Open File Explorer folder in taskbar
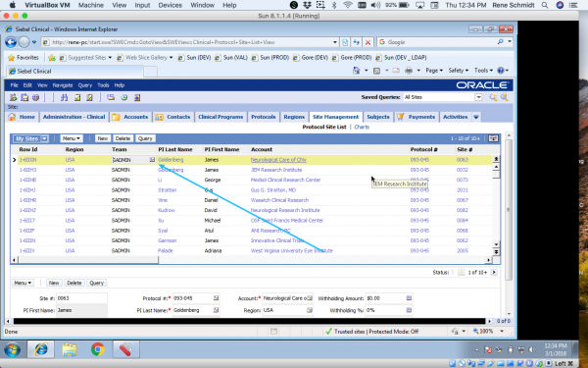Viewport: 588px width, 368px height. coord(70,349)
